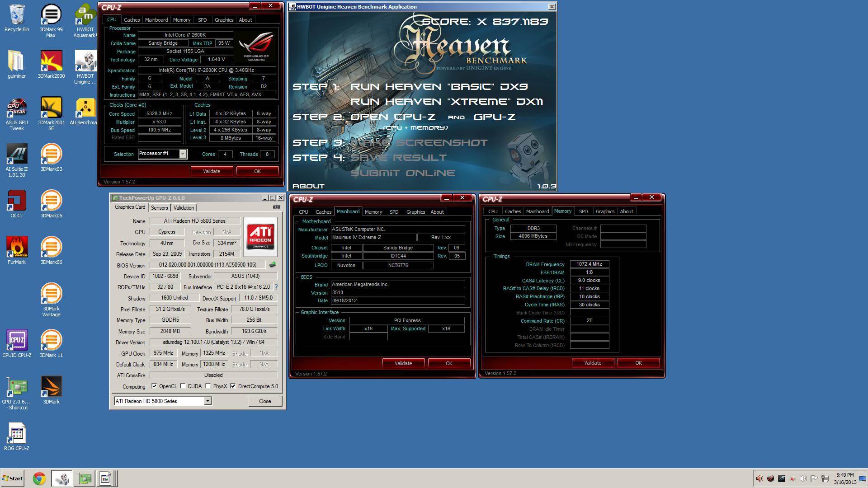This screenshot has height=488, width=868.
Task: Click Validate in Mainboard CPU-Z window
Action: click(403, 363)
